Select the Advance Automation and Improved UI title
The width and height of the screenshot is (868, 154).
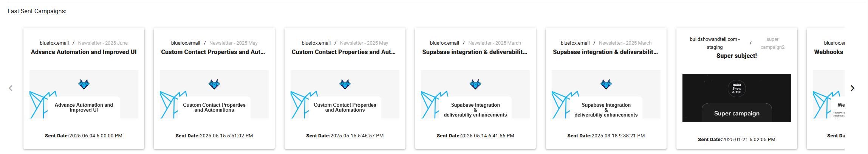[84, 52]
